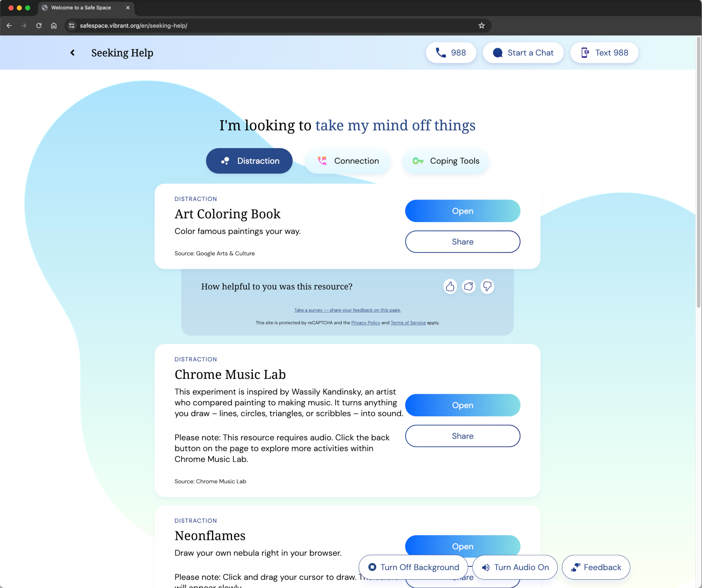
Task: Turn Off Background animation
Action: click(x=414, y=567)
